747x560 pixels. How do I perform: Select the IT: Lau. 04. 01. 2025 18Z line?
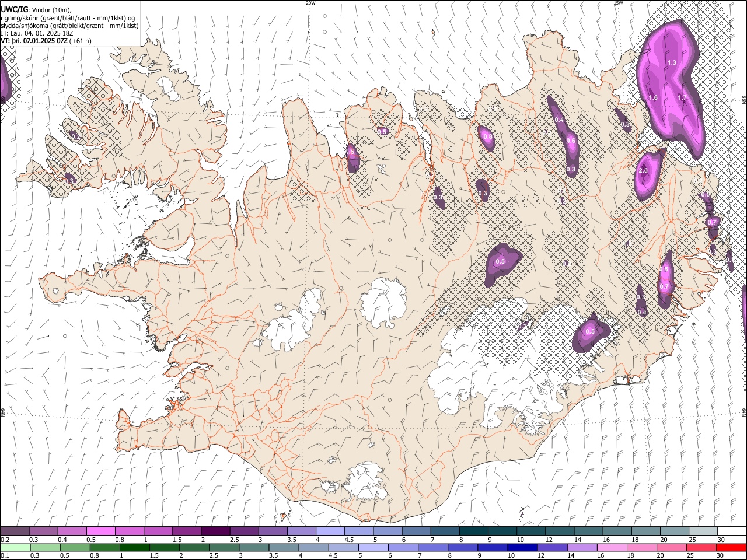click(x=37, y=33)
